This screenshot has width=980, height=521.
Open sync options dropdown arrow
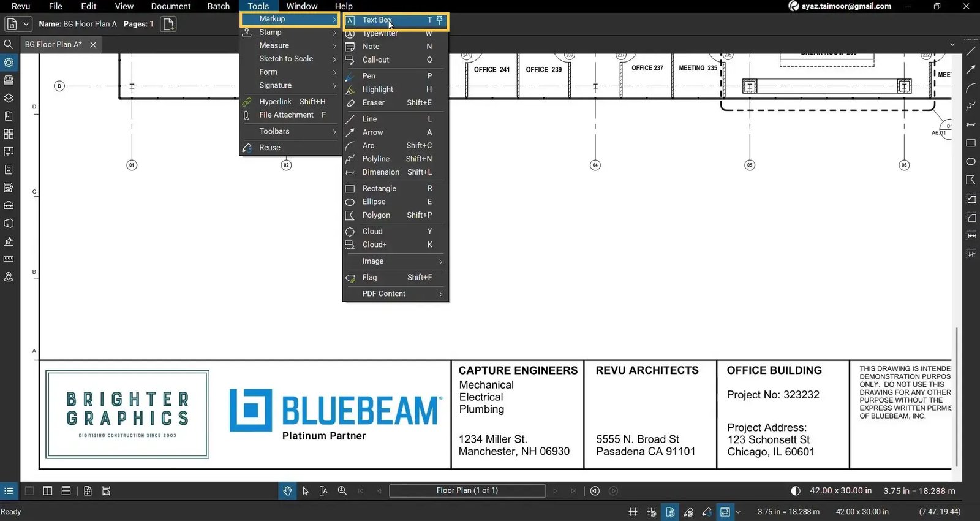click(738, 512)
